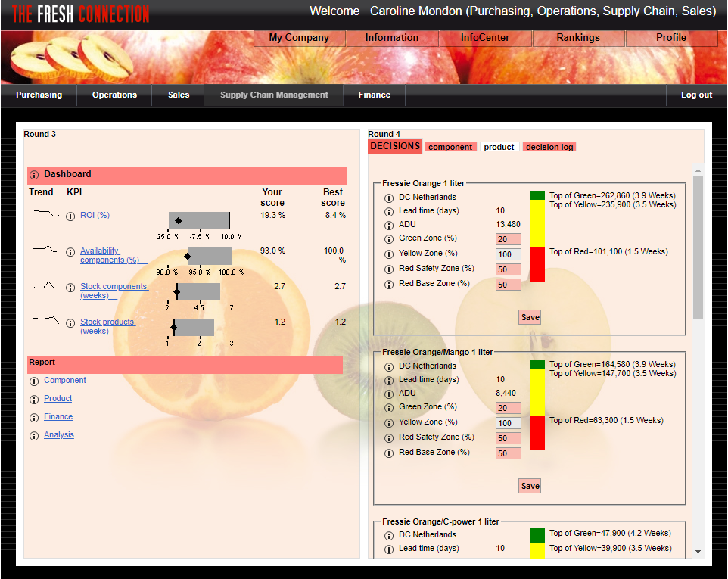Open the ROI (%) KPI link
Screen dimensions: 728x579
coord(95,216)
